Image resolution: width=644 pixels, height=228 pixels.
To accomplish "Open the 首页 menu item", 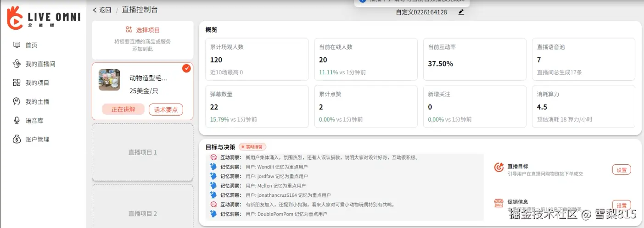I will (x=31, y=45).
